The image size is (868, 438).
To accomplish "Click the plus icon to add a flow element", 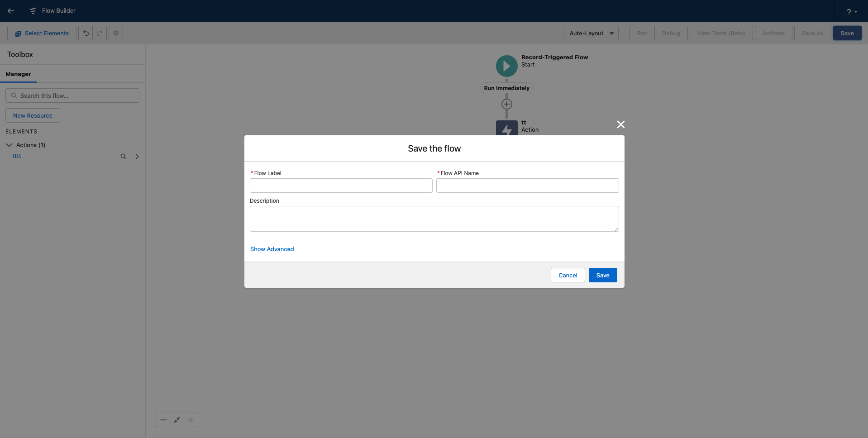I will [506, 104].
